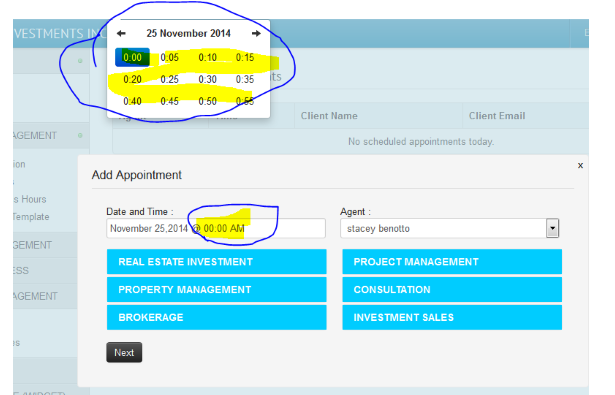Image resolution: width=615 pixels, height=395 pixels.
Task: Pick the 0:35 time slot
Action: (x=245, y=80)
